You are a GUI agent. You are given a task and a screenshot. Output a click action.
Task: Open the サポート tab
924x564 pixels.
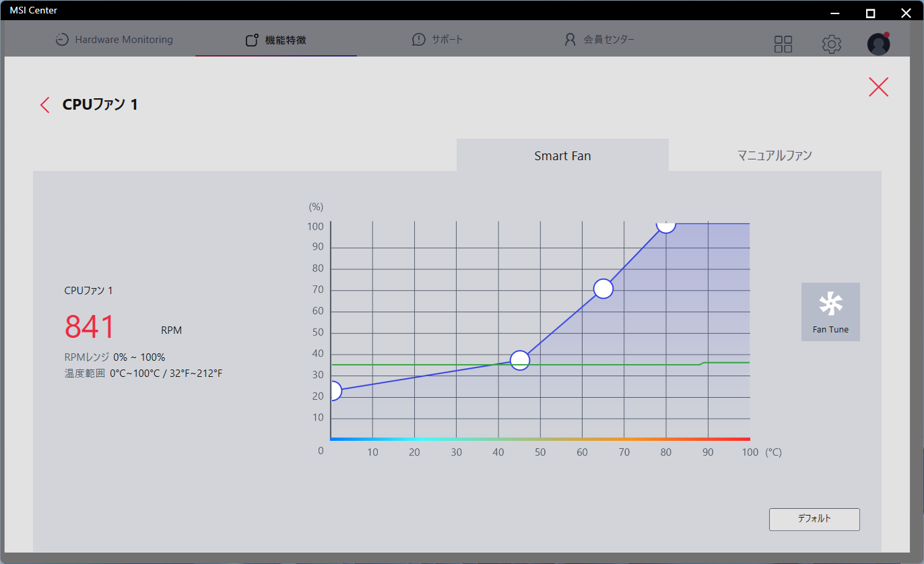click(x=438, y=40)
